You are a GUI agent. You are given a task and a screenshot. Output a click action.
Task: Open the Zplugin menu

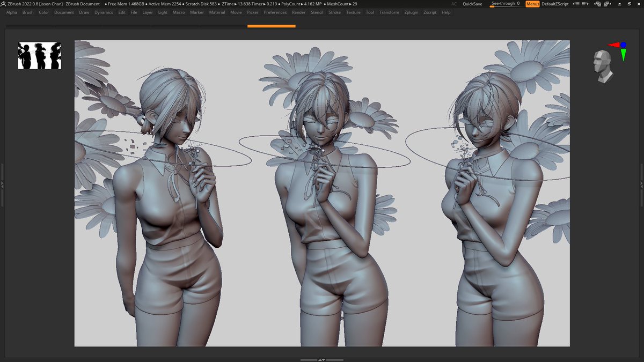tap(412, 12)
